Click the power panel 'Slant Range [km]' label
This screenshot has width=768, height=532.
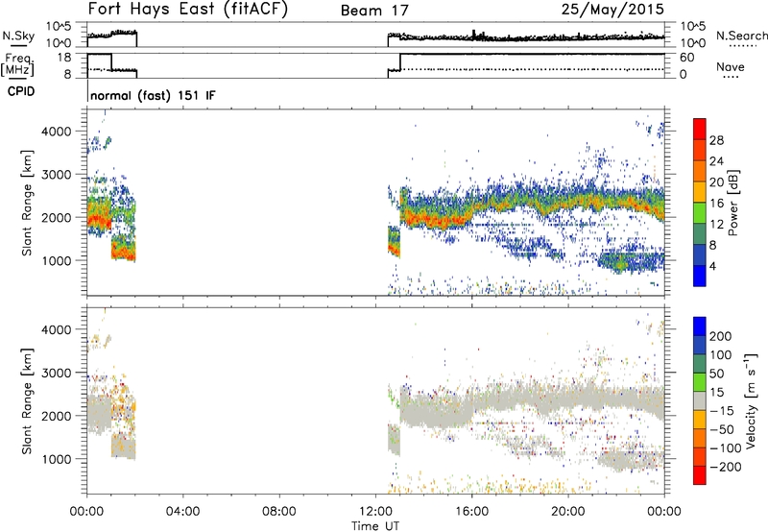[27, 203]
